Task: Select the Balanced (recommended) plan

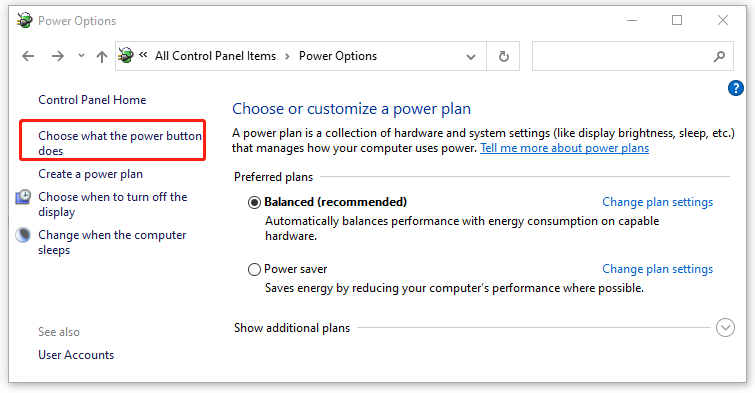Action: click(254, 202)
